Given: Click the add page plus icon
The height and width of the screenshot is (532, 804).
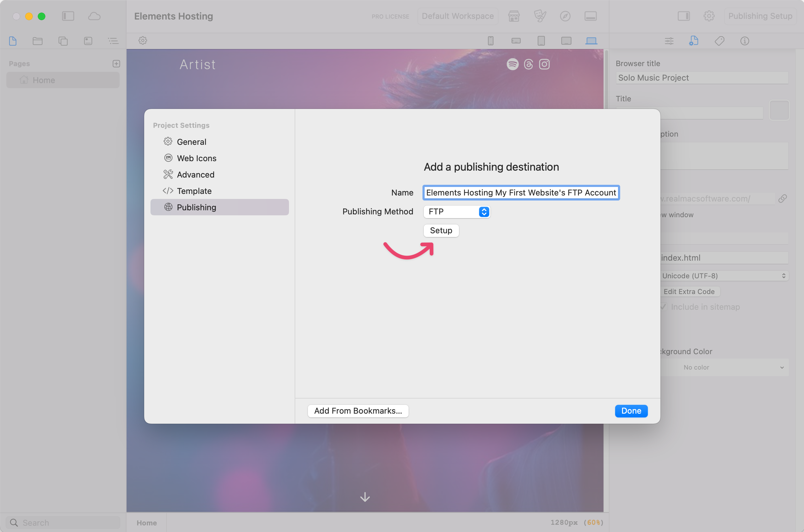Looking at the screenshot, I should [116, 64].
